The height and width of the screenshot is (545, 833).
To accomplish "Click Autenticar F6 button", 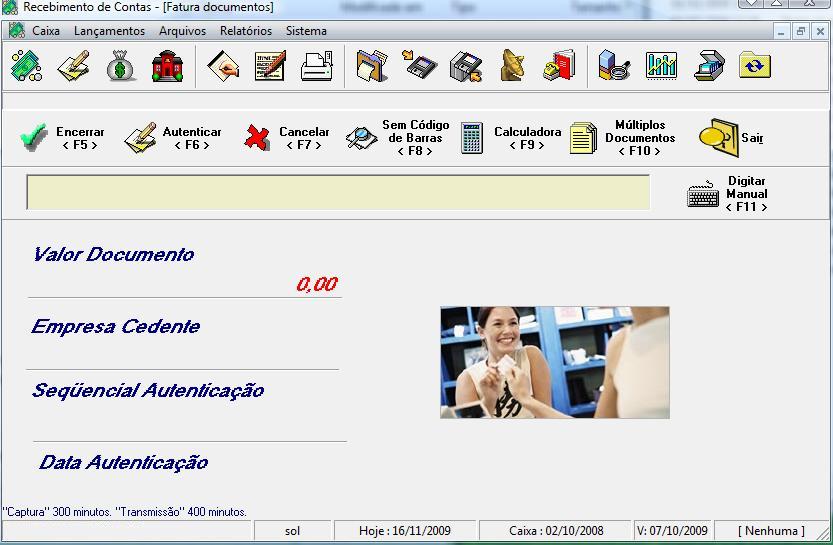I will pos(173,138).
